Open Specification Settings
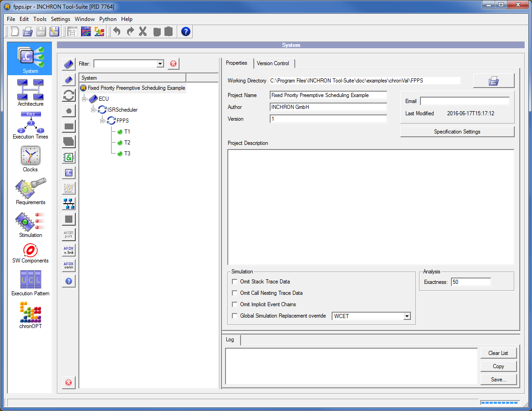532x411 pixels. (457, 132)
